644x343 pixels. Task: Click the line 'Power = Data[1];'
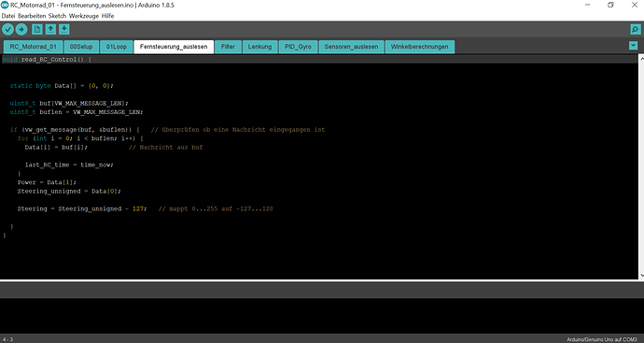point(47,182)
